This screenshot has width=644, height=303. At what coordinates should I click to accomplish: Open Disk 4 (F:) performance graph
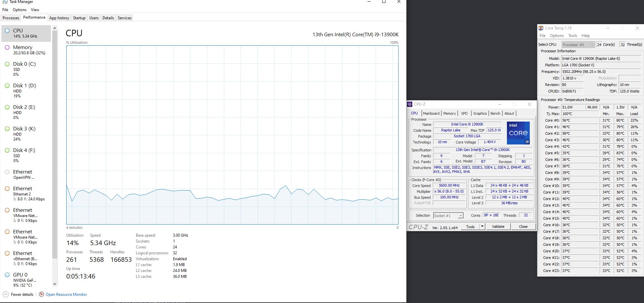[26, 155]
